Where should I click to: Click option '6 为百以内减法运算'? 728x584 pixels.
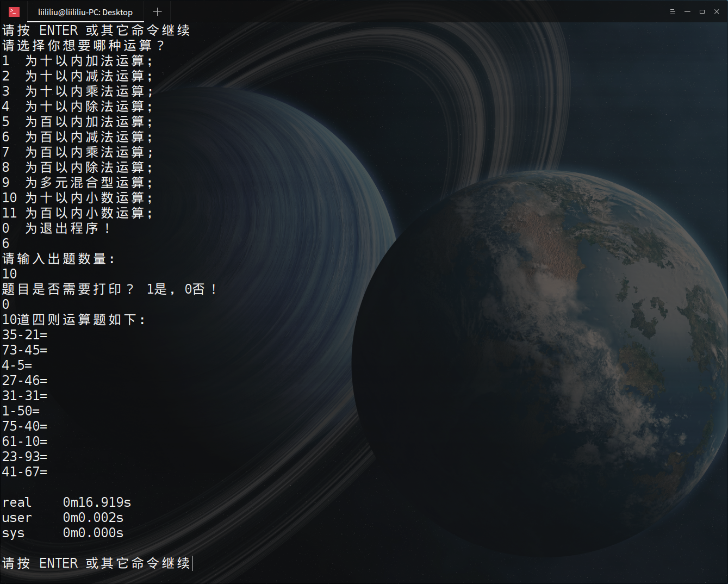tap(78, 137)
